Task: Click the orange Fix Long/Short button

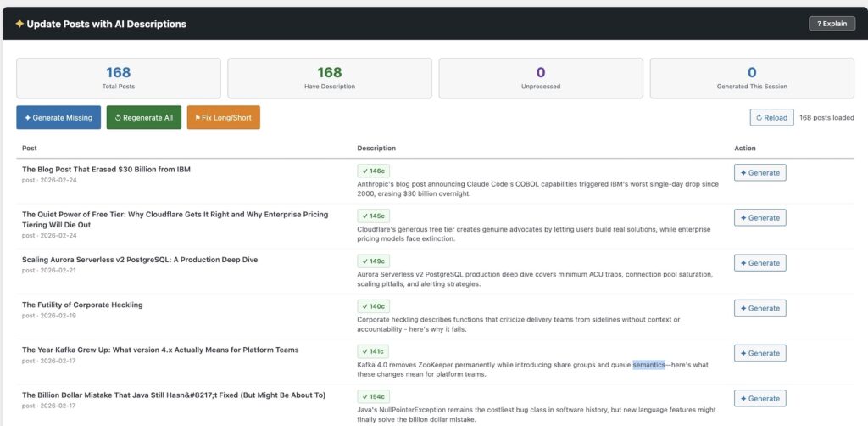Action: pyautogui.click(x=223, y=118)
